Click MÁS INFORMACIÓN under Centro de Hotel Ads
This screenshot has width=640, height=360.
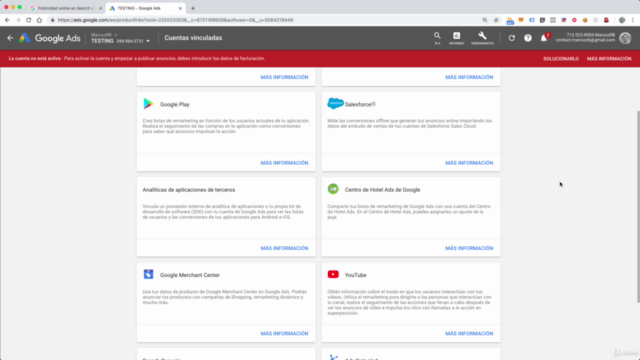(x=469, y=248)
